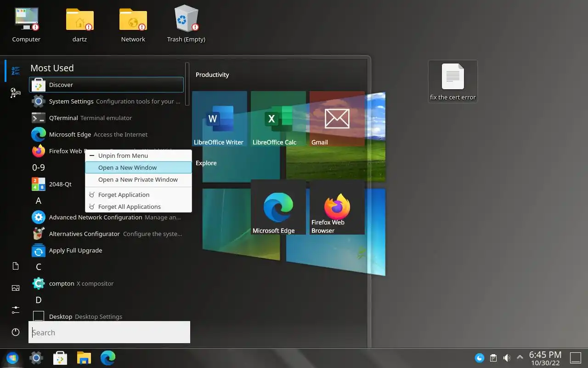Viewport: 588px width, 368px height.
Task: Open the clipboard tray icon
Action: pos(493,358)
